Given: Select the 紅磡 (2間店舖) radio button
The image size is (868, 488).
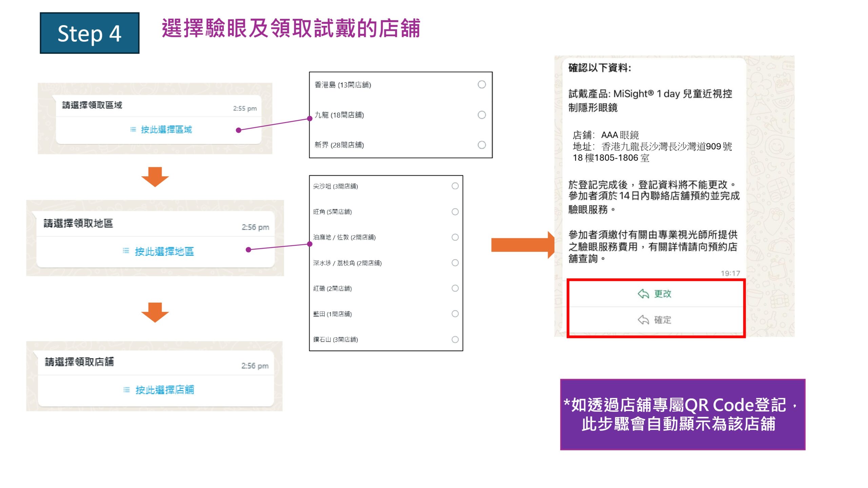Looking at the screenshot, I should coord(455,288).
